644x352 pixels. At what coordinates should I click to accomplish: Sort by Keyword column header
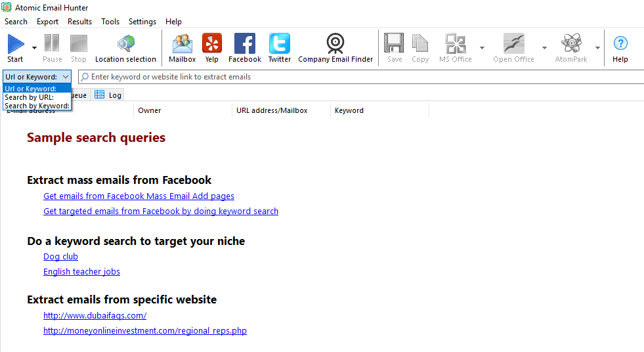[x=379, y=110]
